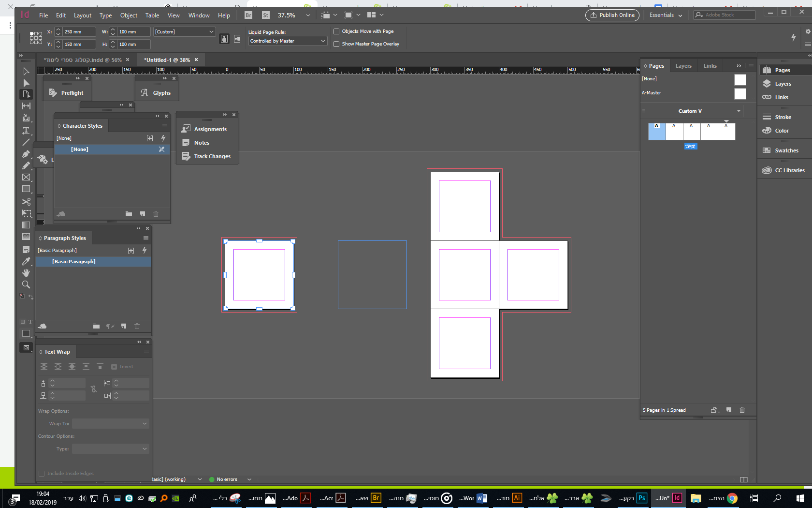
Task: Select the Eyedropper tool
Action: [x=26, y=261]
